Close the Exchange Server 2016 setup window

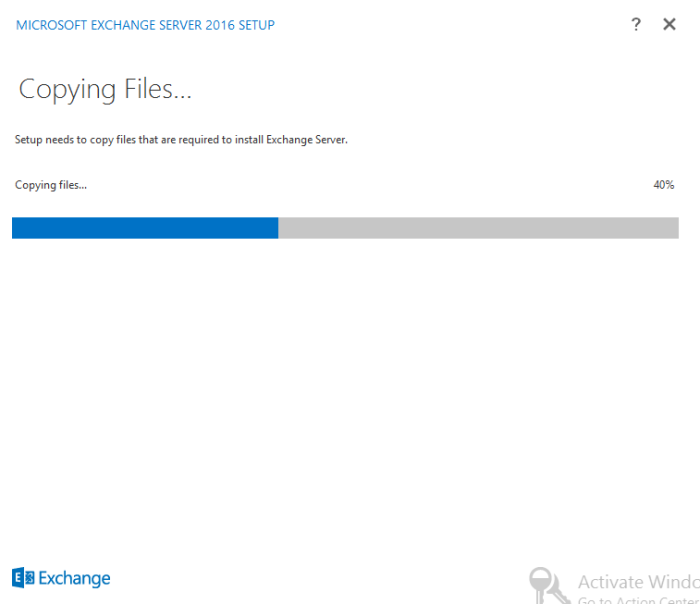pos(669,24)
